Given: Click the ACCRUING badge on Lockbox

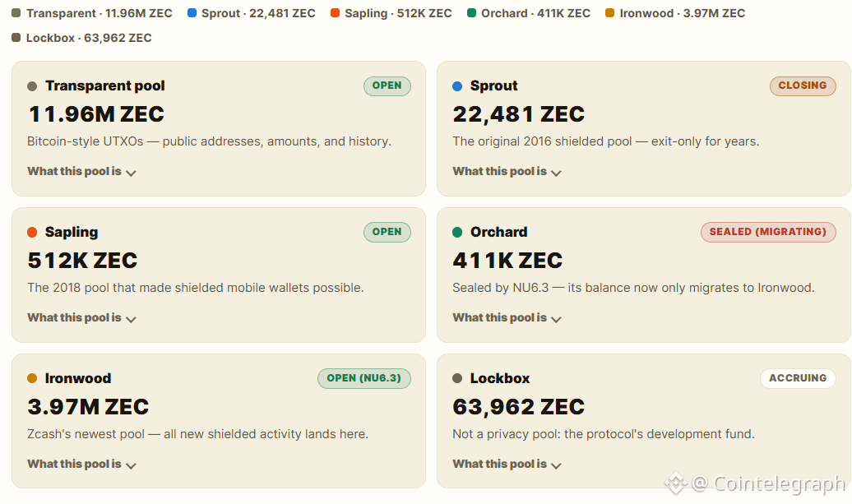Looking at the screenshot, I should click(798, 378).
